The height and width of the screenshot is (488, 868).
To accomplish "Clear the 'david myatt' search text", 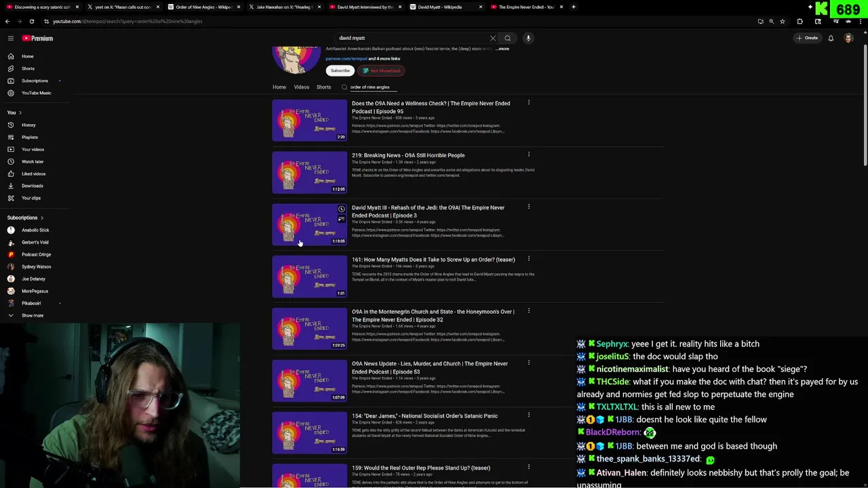I will (493, 38).
